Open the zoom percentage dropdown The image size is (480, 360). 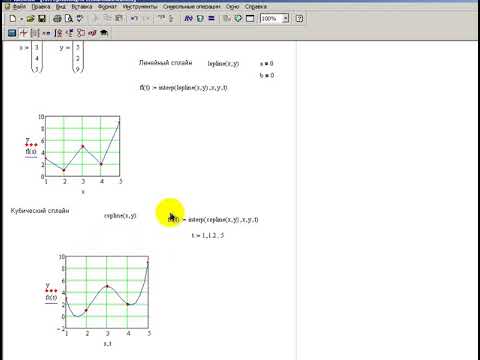point(285,19)
